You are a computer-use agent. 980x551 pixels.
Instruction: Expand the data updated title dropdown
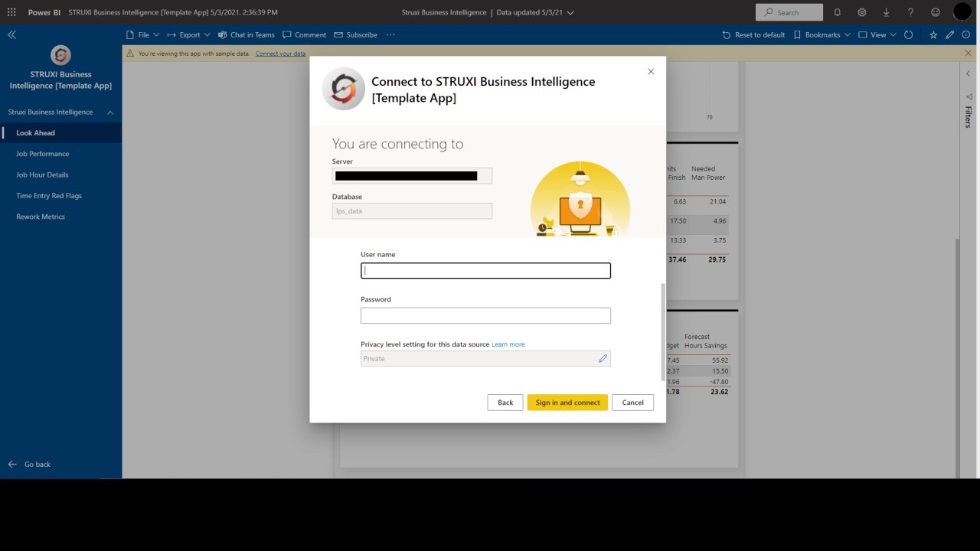pyautogui.click(x=570, y=12)
